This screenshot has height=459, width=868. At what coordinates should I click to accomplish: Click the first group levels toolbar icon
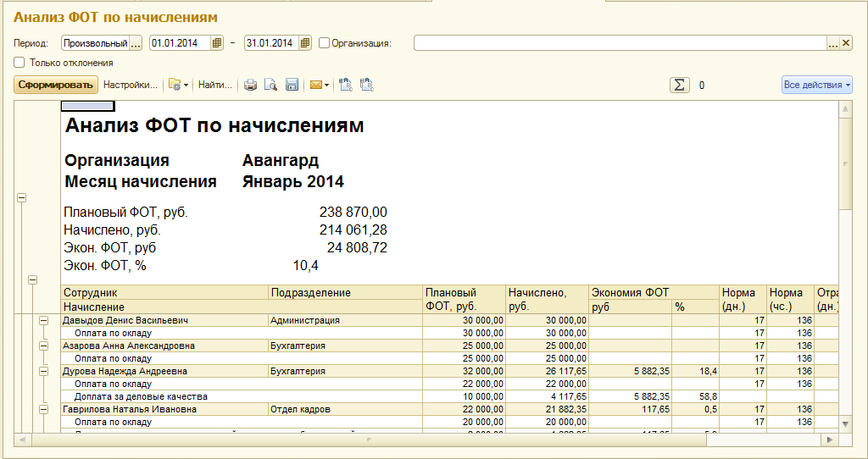coord(346,85)
